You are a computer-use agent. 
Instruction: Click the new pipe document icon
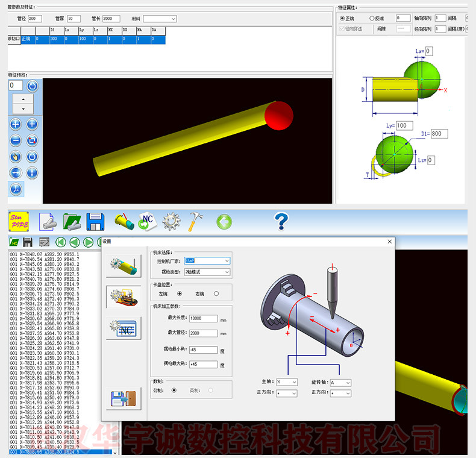[x=48, y=222]
